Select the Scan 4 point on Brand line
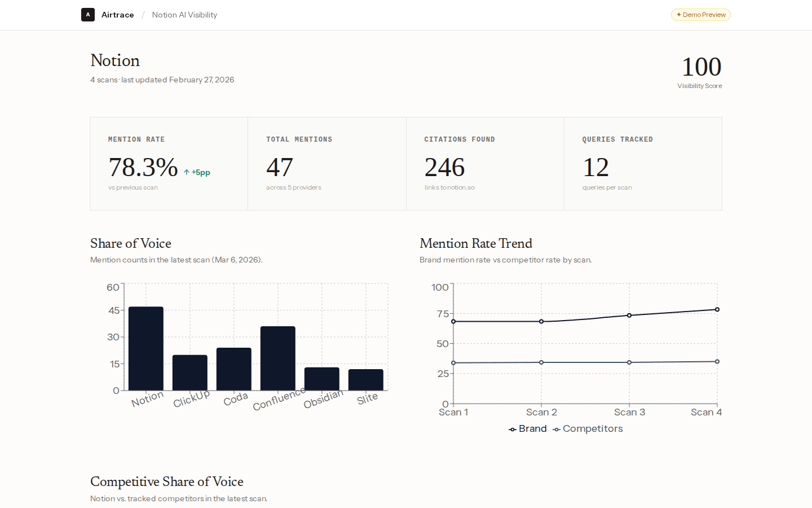 pos(717,309)
